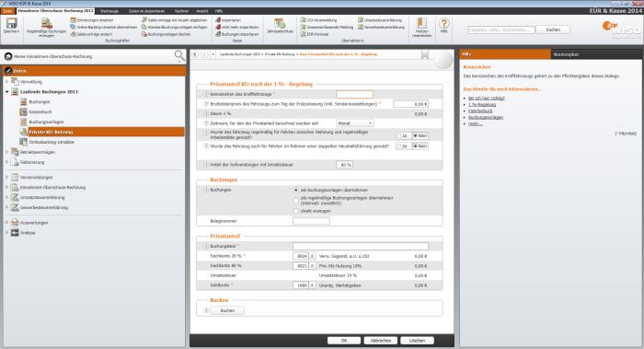This screenshot has width=644, height=349.
Task: Click the Löschen button
Action: tap(417, 341)
